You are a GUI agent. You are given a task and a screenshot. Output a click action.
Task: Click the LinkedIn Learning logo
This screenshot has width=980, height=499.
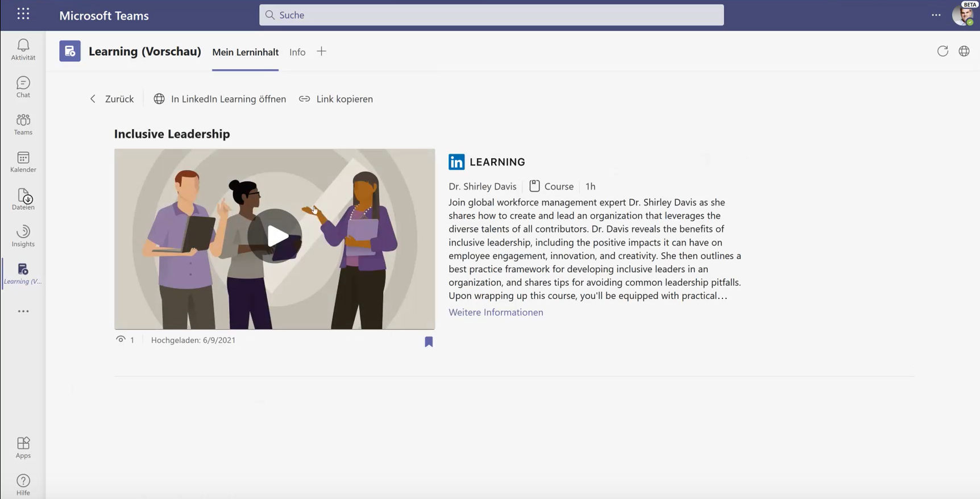(487, 162)
